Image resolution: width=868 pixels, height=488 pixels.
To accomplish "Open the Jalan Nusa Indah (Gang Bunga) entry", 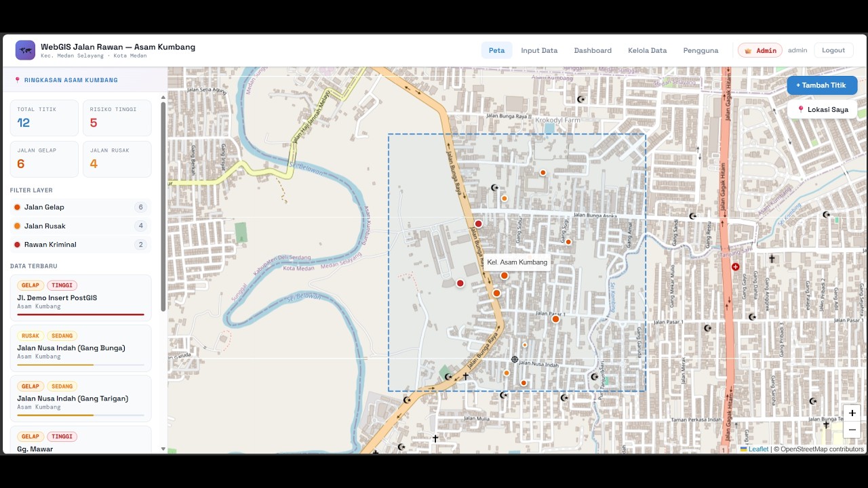I will point(81,348).
